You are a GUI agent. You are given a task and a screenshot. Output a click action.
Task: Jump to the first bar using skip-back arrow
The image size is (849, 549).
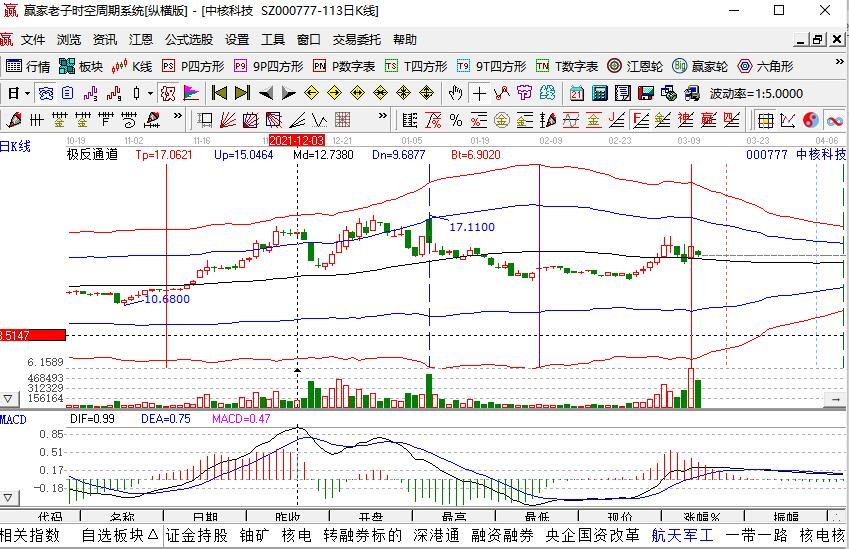click(218, 93)
